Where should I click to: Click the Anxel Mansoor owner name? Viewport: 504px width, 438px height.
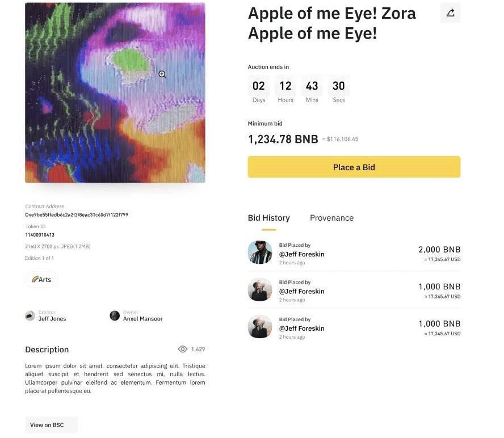[143, 319]
